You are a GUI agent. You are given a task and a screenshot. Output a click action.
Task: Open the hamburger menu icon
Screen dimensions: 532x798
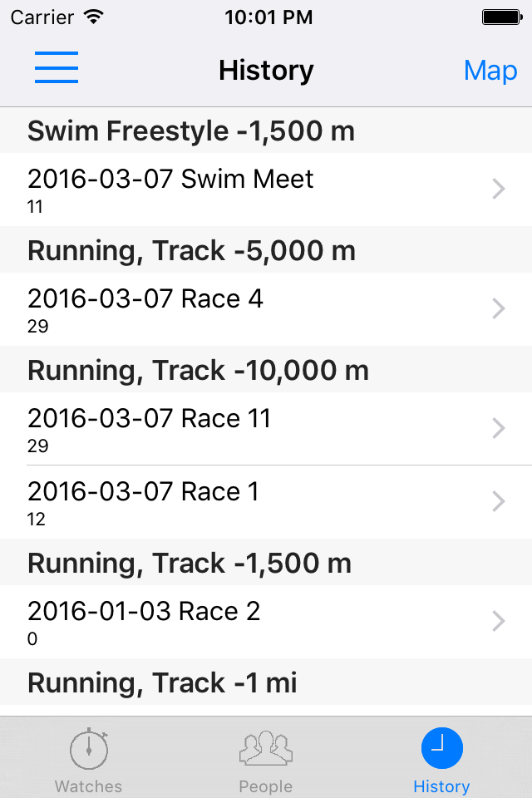coord(57,67)
